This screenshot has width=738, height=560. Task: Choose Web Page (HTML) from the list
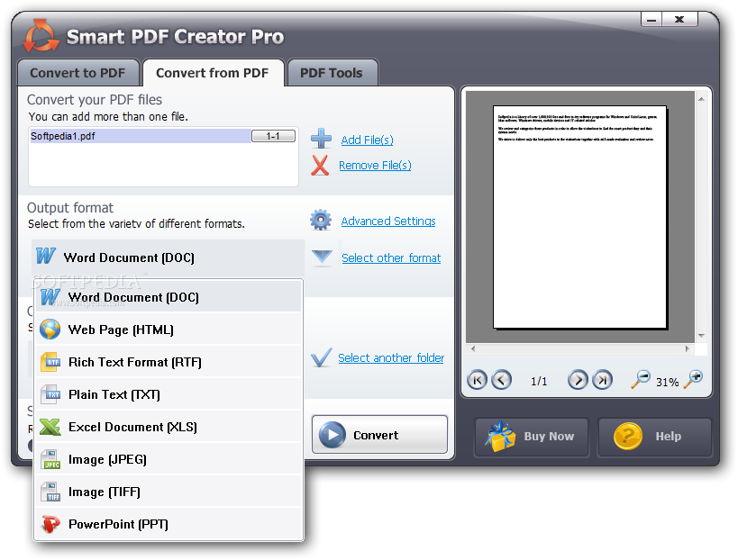click(x=169, y=330)
